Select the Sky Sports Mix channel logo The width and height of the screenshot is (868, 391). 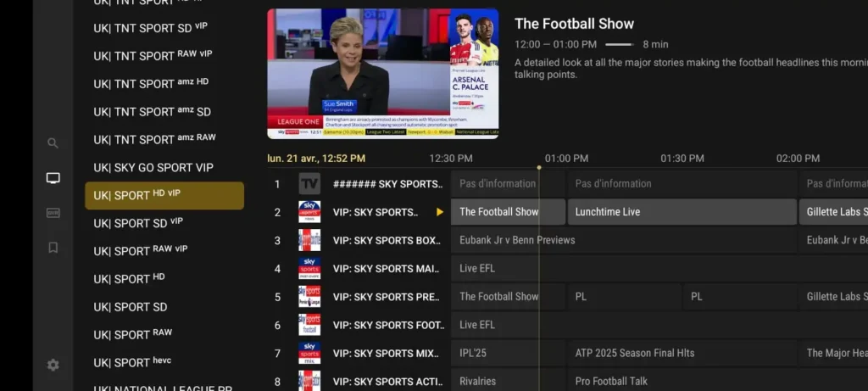coord(309,353)
